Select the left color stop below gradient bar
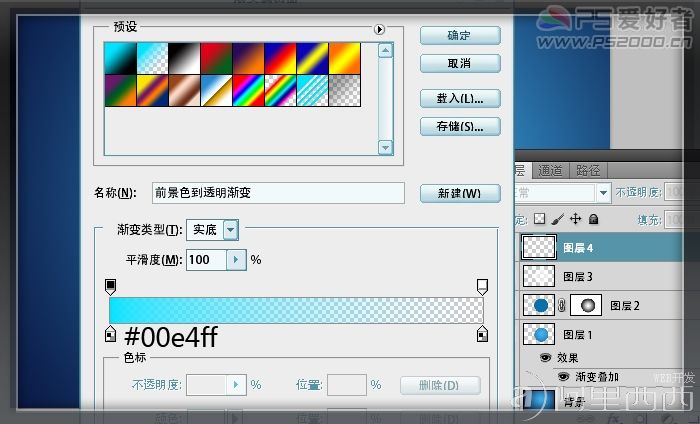Screen dimensions: 700x424 (110, 334)
